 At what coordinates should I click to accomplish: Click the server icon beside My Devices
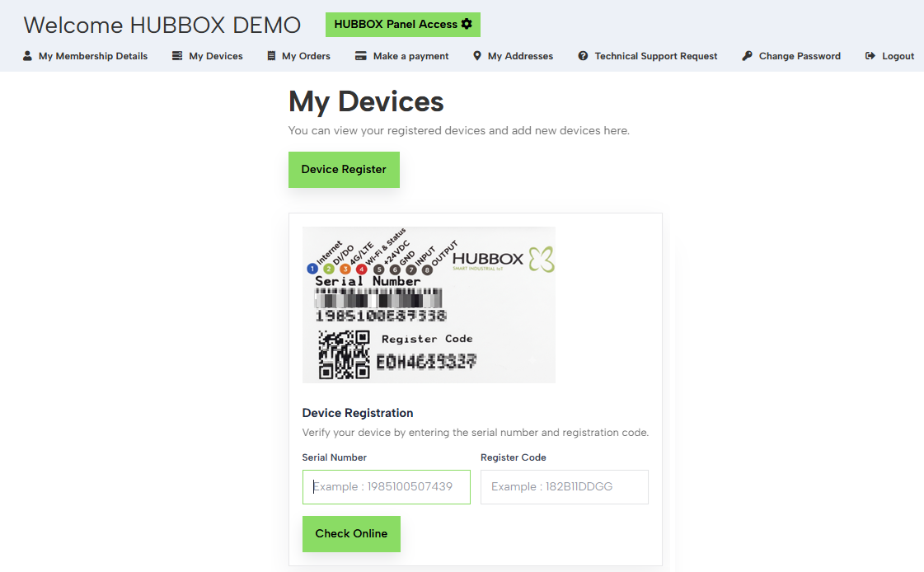tap(176, 56)
